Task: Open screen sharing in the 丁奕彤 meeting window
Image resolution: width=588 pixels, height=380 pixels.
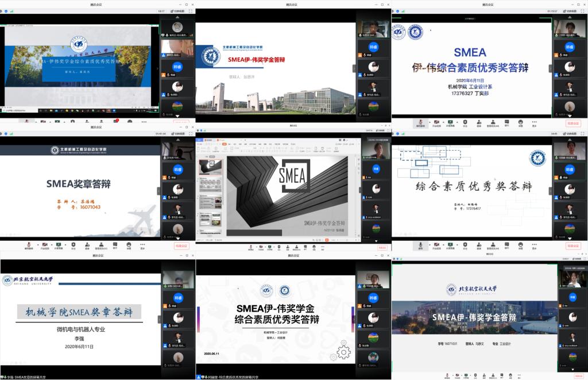Action: coord(450,122)
